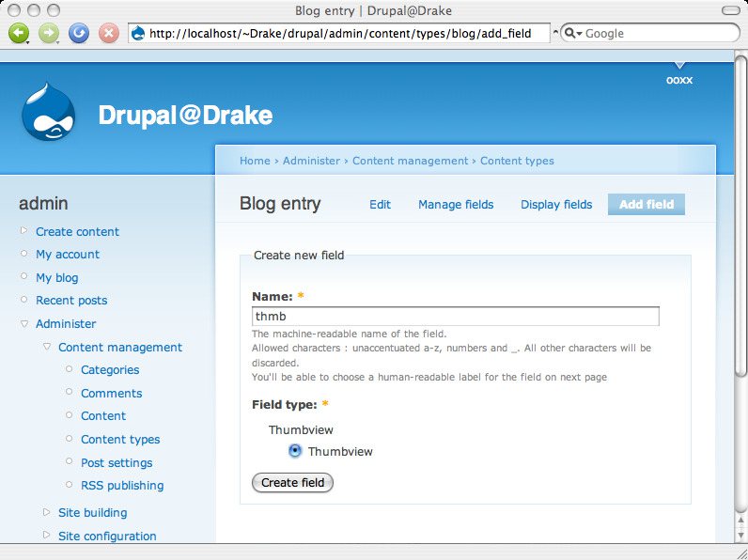
Task: Click the scrollbar up arrow
Action: coord(740,520)
